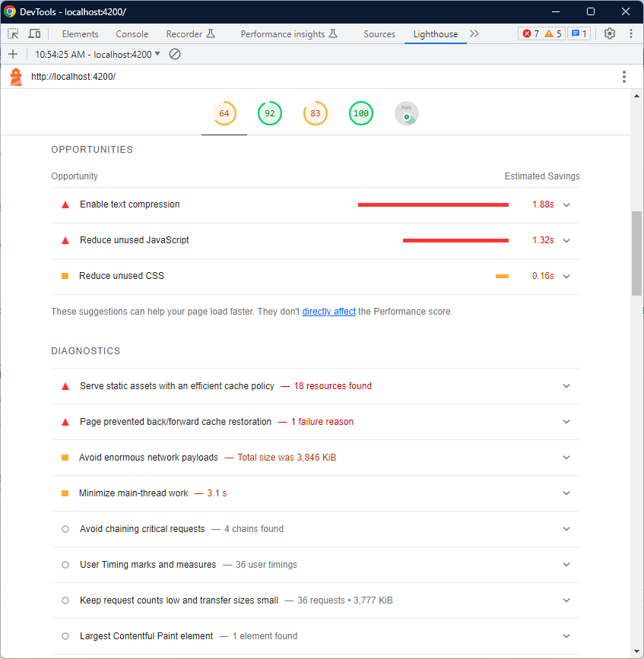Click the Reduce unused CSS savings bar
Screen dimensions: 644x659
pyautogui.click(x=502, y=276)
